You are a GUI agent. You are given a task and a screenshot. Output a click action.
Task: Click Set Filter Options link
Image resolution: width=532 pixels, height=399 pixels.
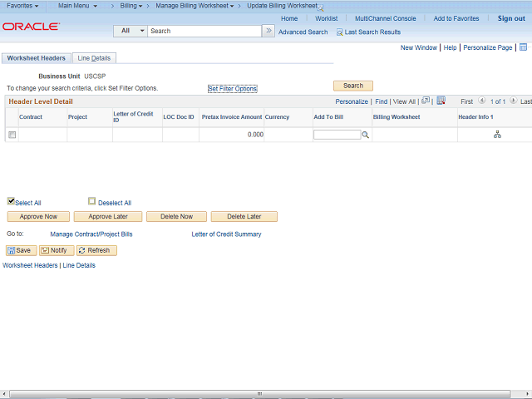click(x=233, y=89)
